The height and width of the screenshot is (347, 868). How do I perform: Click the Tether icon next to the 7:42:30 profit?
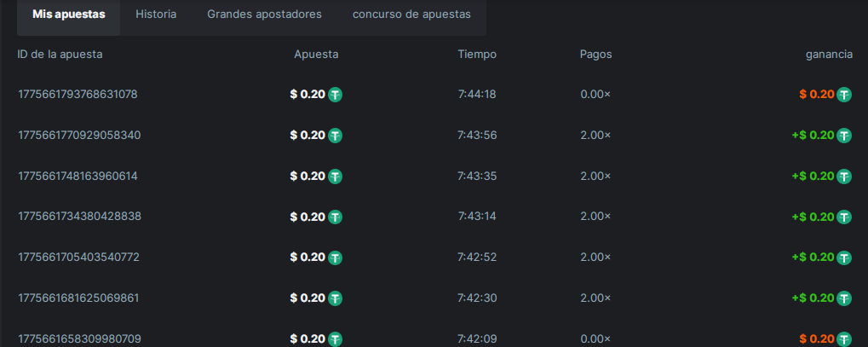(844, 298)
